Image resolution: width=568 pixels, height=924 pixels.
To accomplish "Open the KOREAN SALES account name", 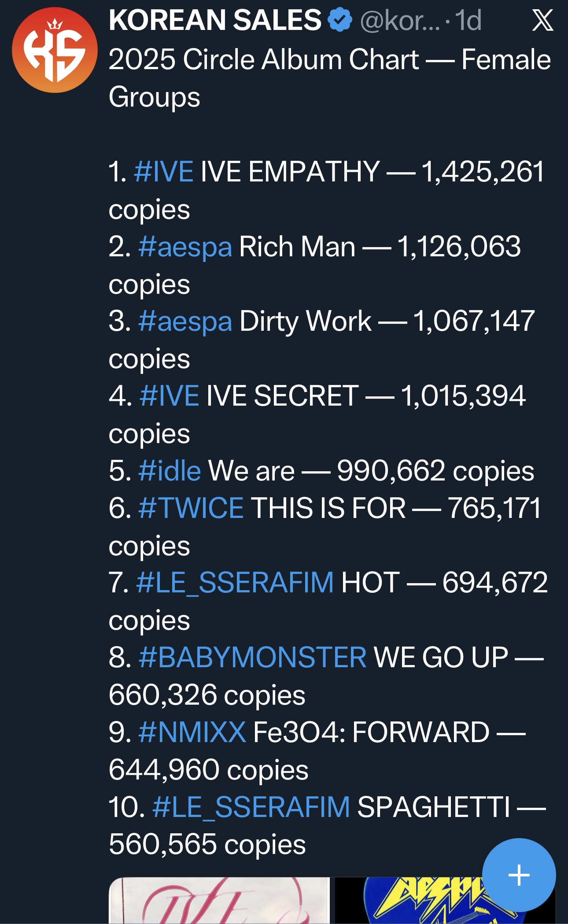I will click(215, 21).
